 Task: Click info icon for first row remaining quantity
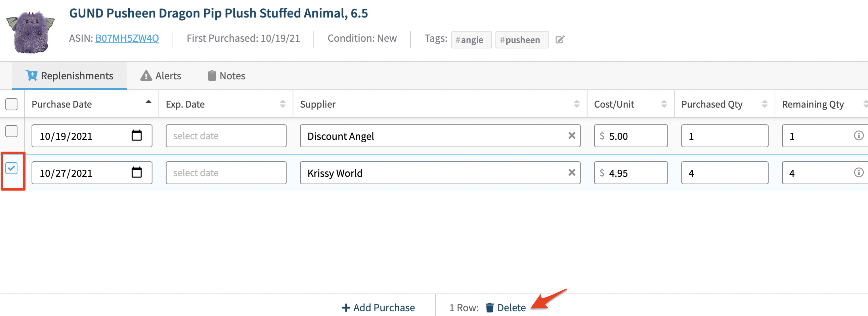tap(858, 135)
